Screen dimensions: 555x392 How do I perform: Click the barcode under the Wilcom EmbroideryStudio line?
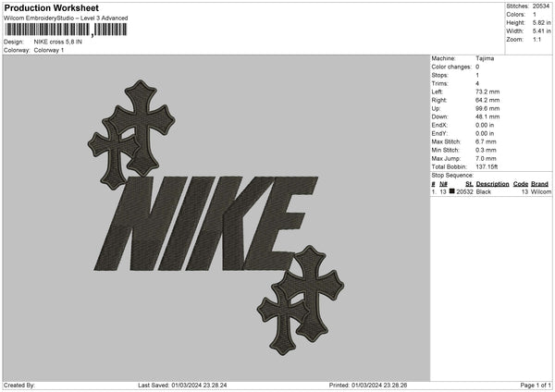pyautogui.click(x=66, y=30)
